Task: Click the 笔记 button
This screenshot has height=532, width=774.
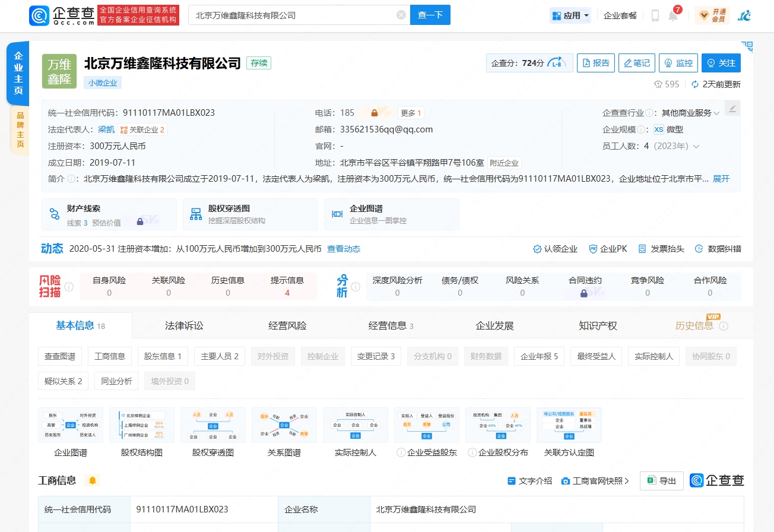Action: point(636,63)
